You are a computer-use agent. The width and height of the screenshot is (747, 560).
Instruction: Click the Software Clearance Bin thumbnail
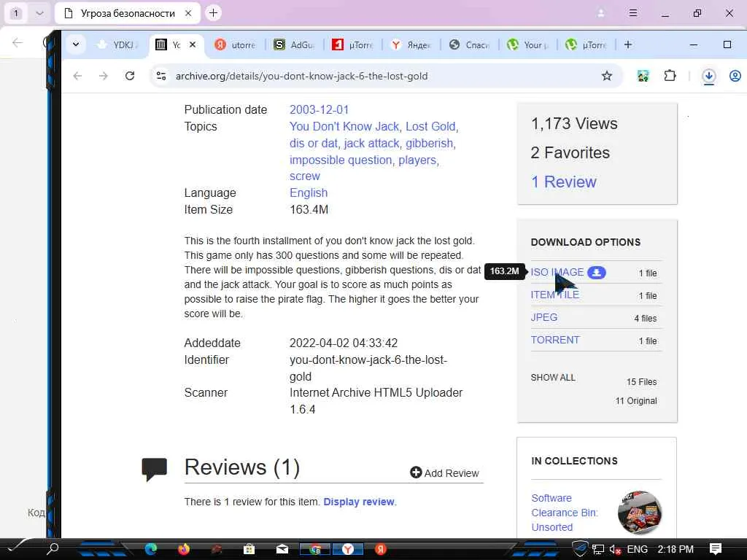tap(639, 513)
